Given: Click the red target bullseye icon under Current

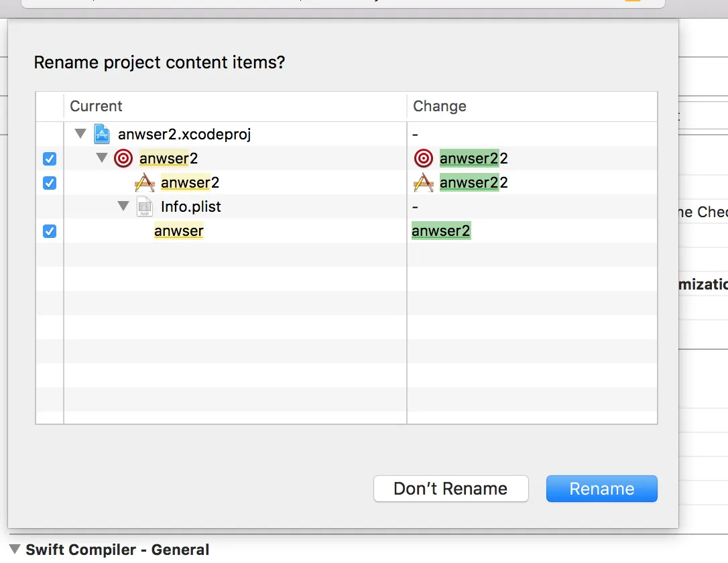Looking at the screenshot, I should click(x=123, y=158).
